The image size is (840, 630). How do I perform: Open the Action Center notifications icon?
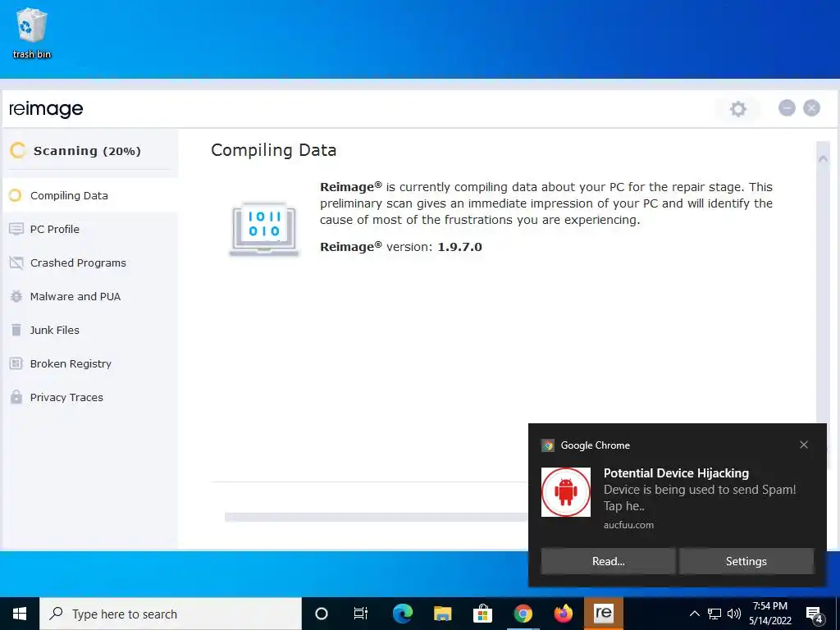(815, 614)
